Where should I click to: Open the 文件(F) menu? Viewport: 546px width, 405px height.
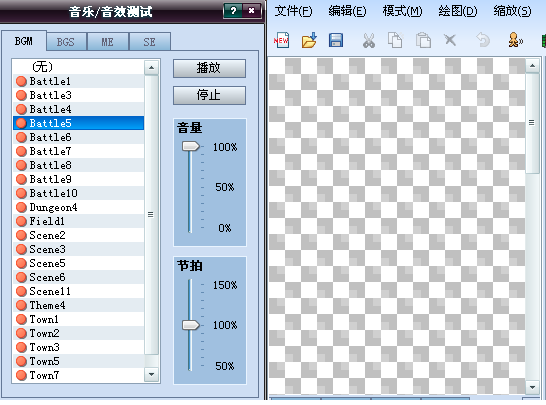(294, 11)
